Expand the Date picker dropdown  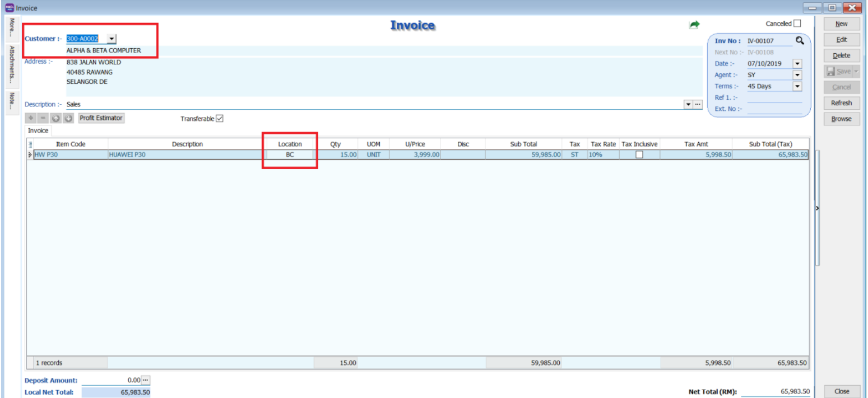797,64
